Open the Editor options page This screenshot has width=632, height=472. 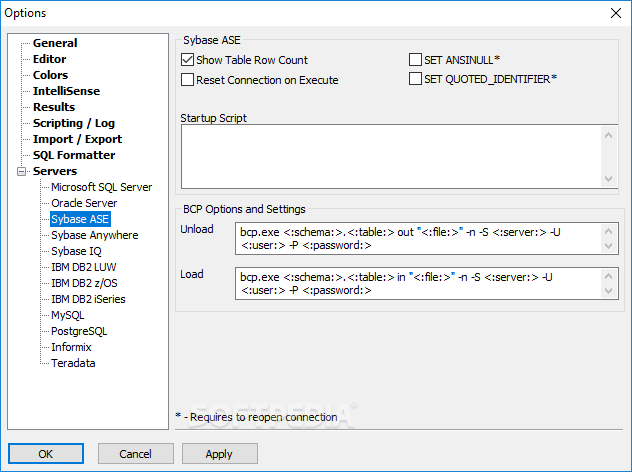pyautogui.click(x=49, y=59)
